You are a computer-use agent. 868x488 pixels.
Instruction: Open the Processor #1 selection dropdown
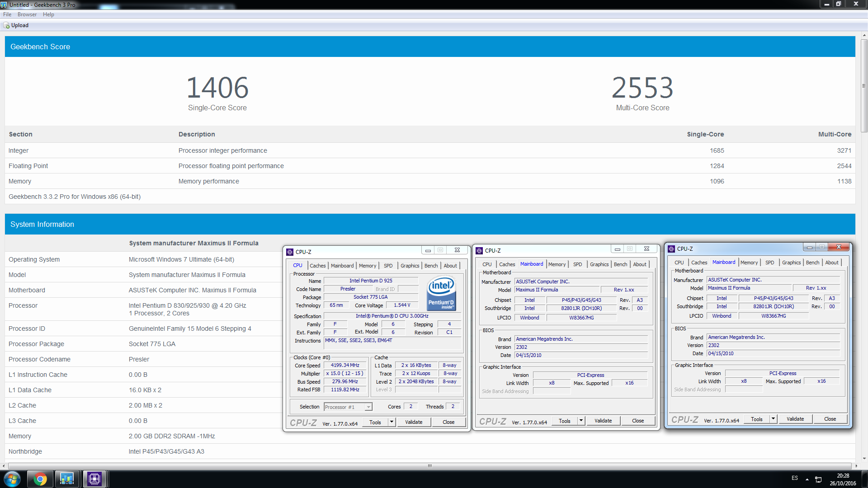pyautogui.click(x=348, y=407)
